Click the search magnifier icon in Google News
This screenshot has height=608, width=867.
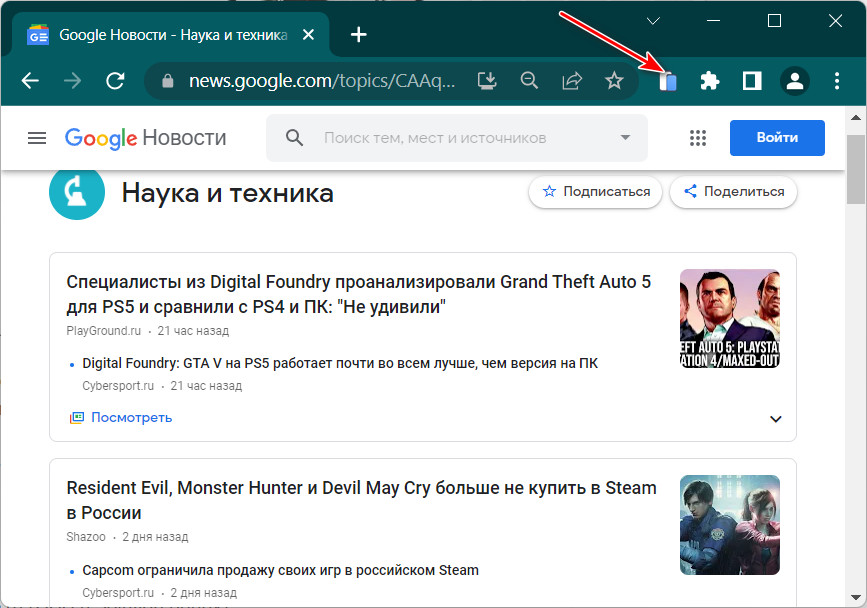pyautogui.click(x=294, y=138)
